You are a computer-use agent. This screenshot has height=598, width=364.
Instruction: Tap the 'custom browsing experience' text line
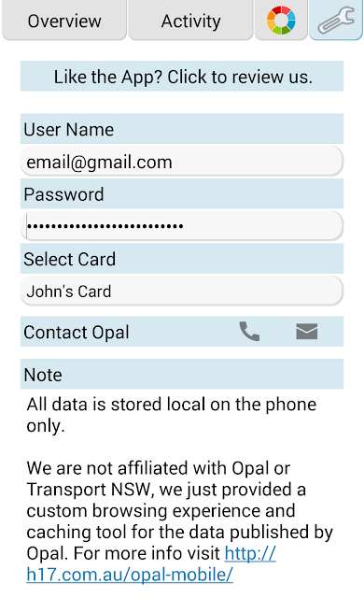click(161, 511)
